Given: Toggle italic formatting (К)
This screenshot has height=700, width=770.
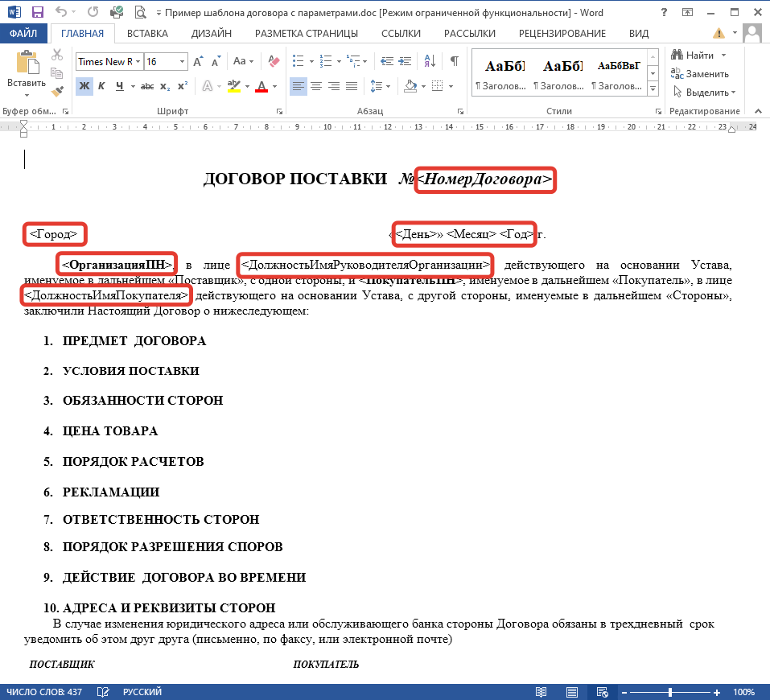Looking at the screenshot, I should (x=101, y=86).
